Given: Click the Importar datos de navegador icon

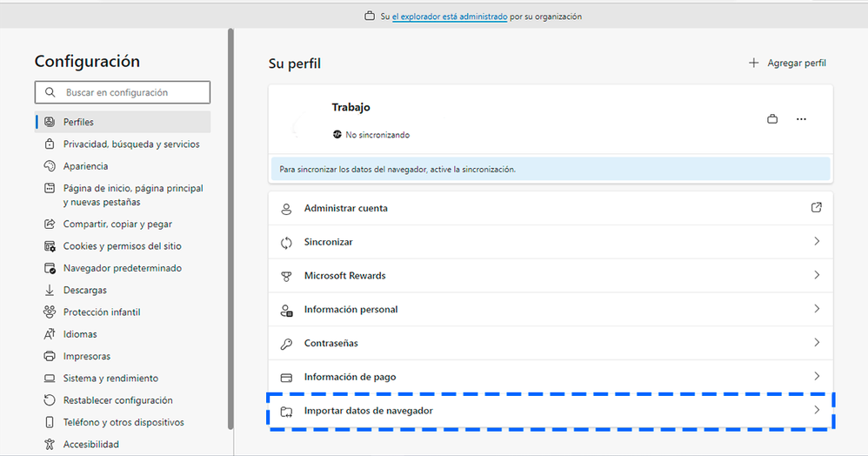Looking at the screenshot, I should (286, 412).
